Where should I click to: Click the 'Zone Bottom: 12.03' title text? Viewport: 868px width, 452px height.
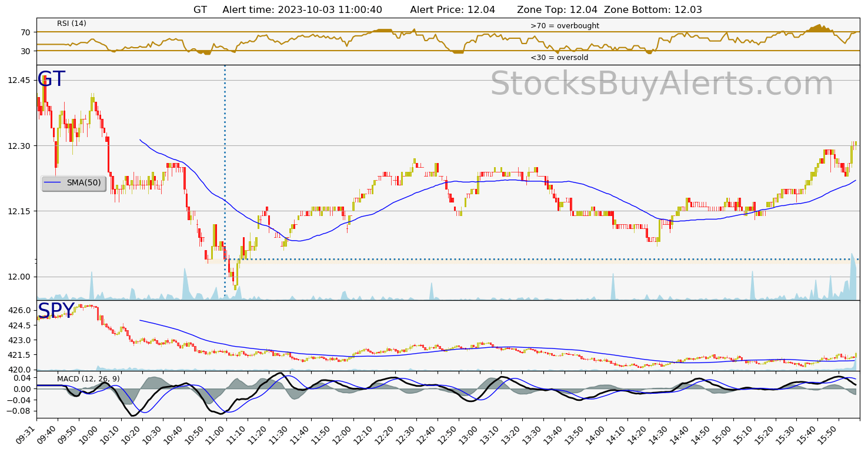click(x=653, y=9)
